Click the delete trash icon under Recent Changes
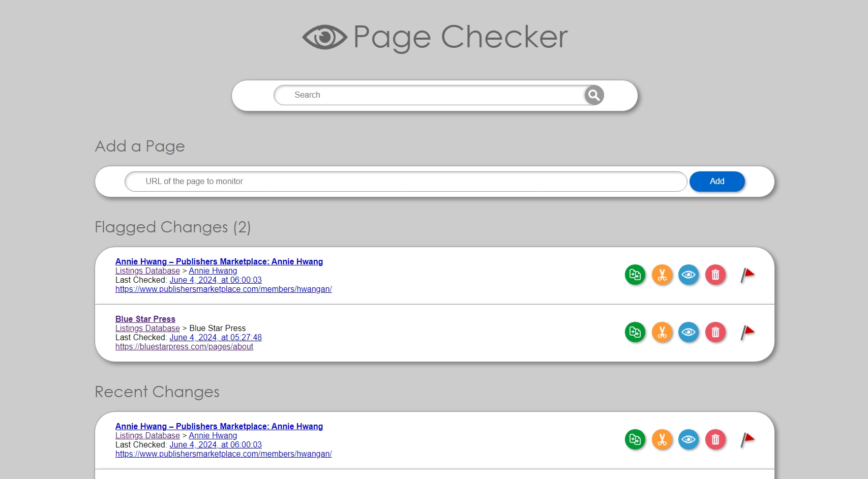868x479 pixels. [x=715, y=439]
